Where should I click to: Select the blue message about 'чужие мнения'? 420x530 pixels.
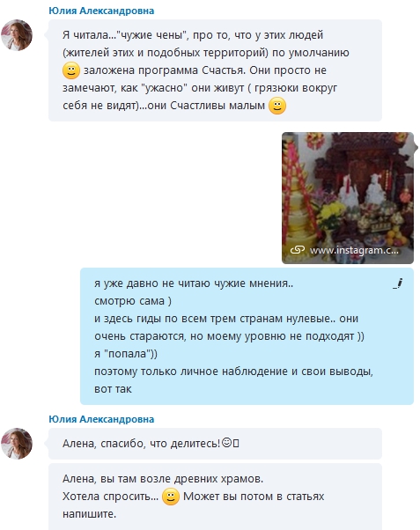[247, 336]
